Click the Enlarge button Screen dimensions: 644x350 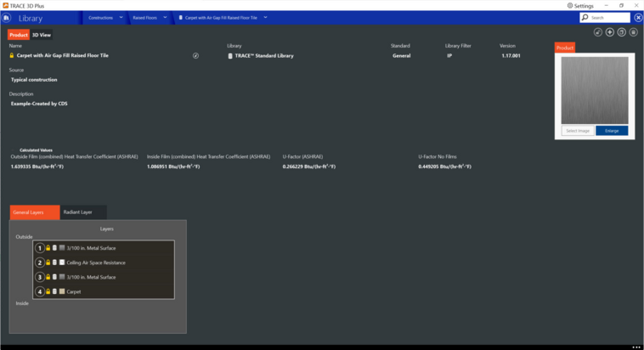point(612,131)
